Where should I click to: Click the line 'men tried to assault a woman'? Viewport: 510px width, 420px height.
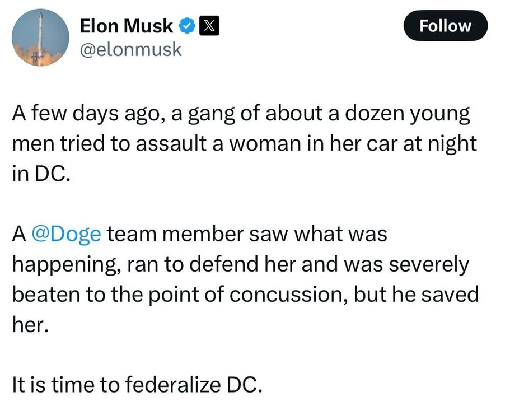[x=244, y=144]
